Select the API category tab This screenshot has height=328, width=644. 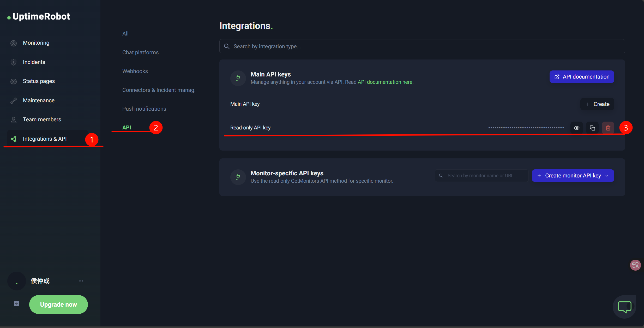pyautogui.click(x=127, y=128)
